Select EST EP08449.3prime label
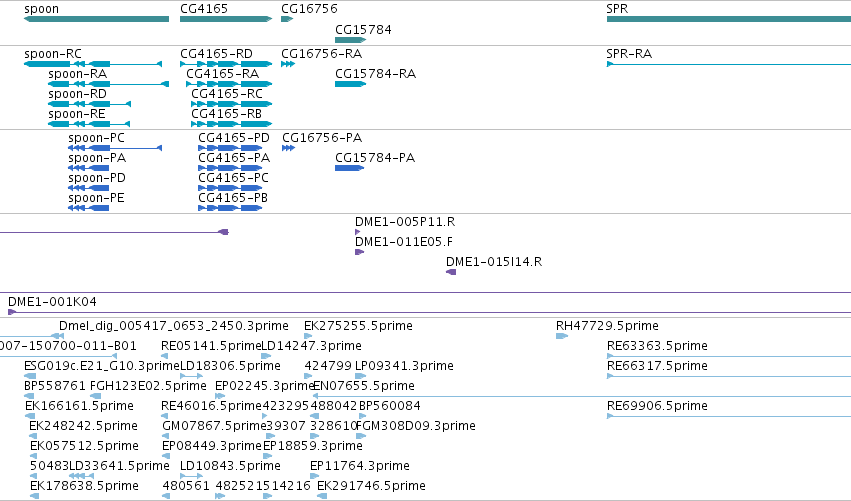Screen dimensions: 851x501 (x=212, y=447)
